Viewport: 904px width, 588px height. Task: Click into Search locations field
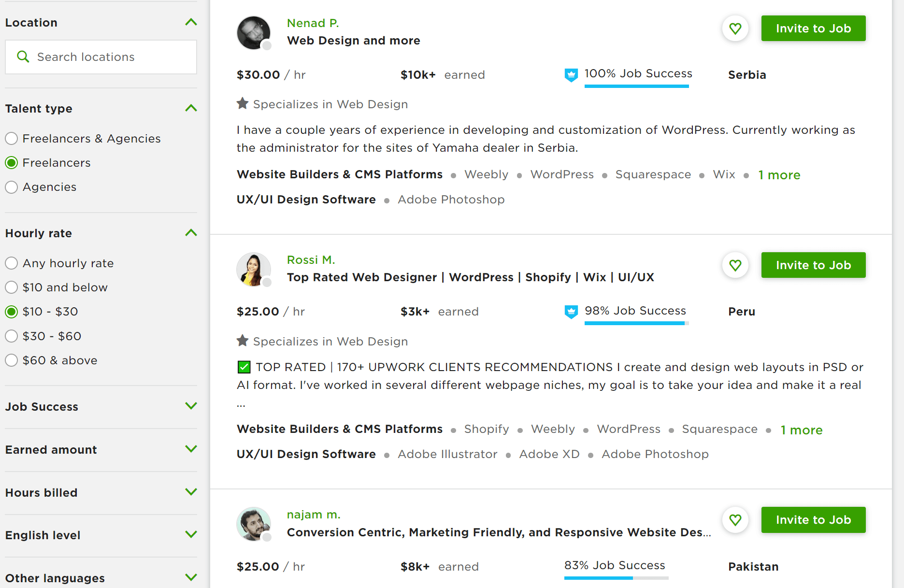coord(101,57)
